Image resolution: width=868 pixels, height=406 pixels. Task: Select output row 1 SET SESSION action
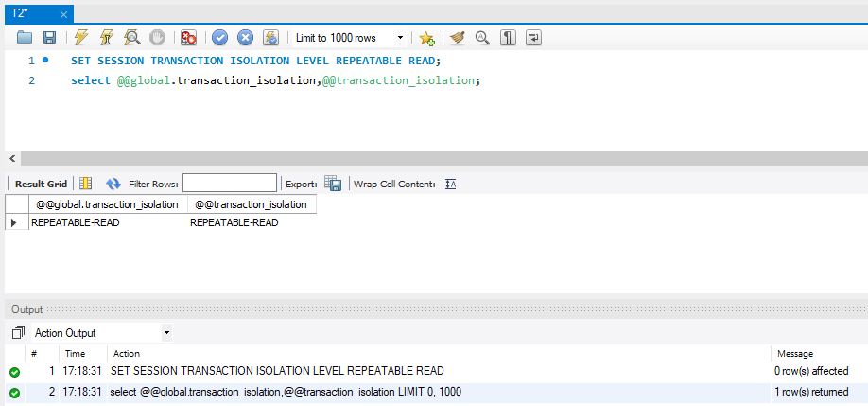[277, 371]
